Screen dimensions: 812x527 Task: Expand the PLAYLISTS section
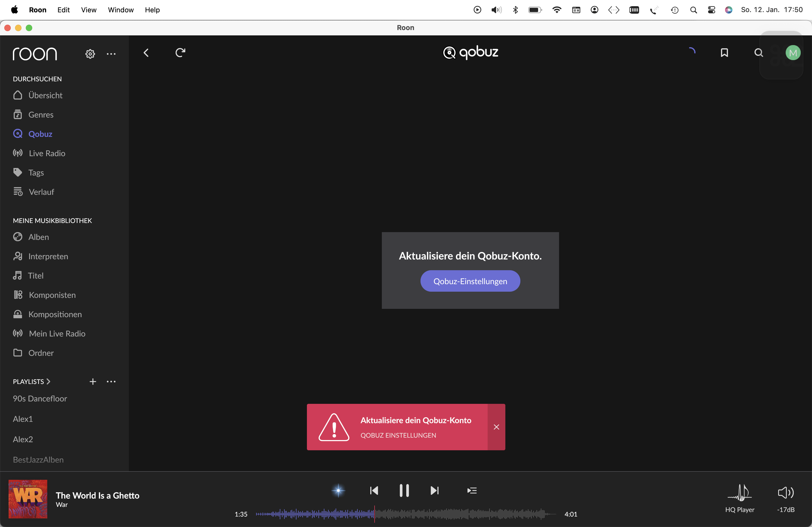pos(32,382)
